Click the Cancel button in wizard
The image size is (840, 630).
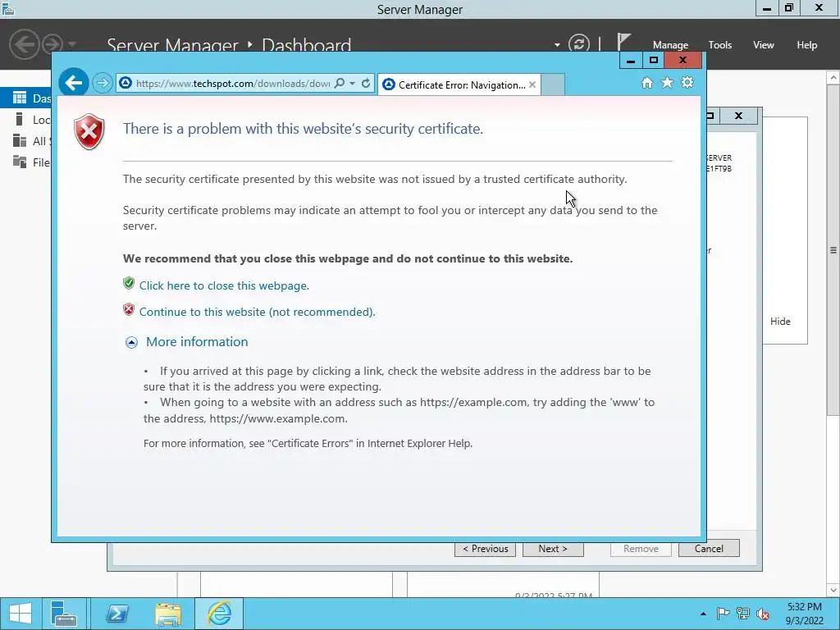[x=709, y=549]
